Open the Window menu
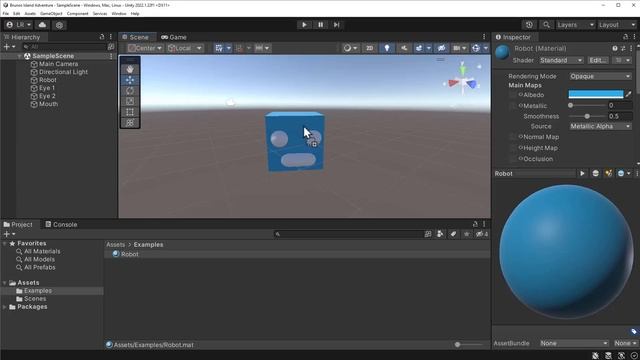The image size is (640, 360). (x=119, y=13)
